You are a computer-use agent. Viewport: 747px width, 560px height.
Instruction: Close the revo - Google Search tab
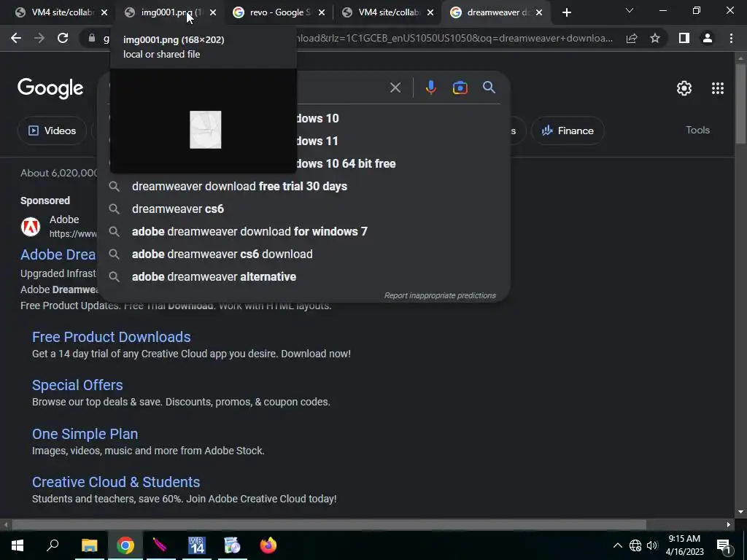click(x=322, y=13)
